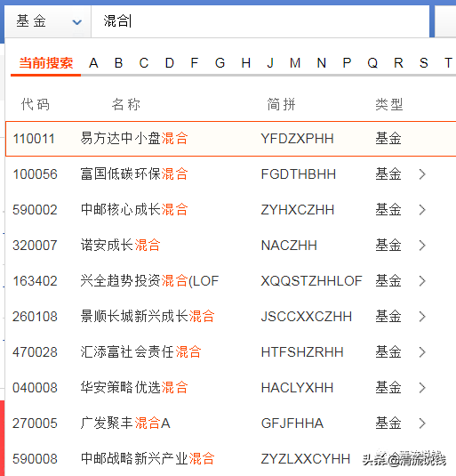This screenshot has width=456, height=476.
Task: Expand arrow for 景顺长城新兴成长混合 row
Action: pos(422,317)
